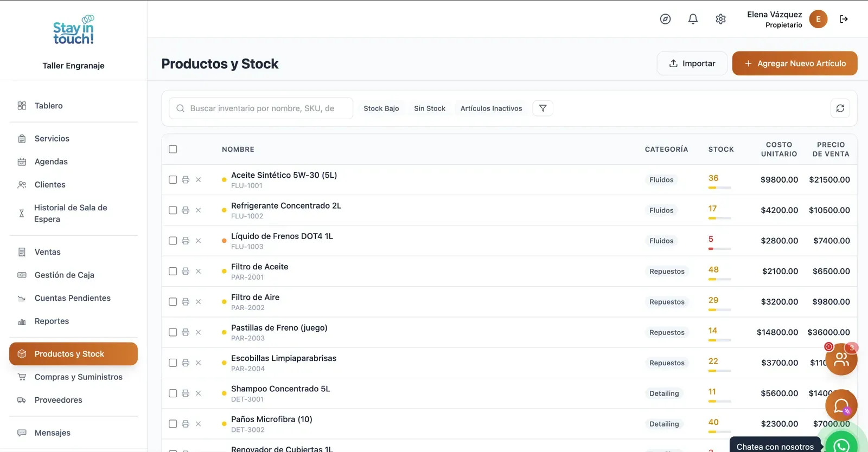Print label for Filtro de Aire
868x452 pixels.
point(186,302)
